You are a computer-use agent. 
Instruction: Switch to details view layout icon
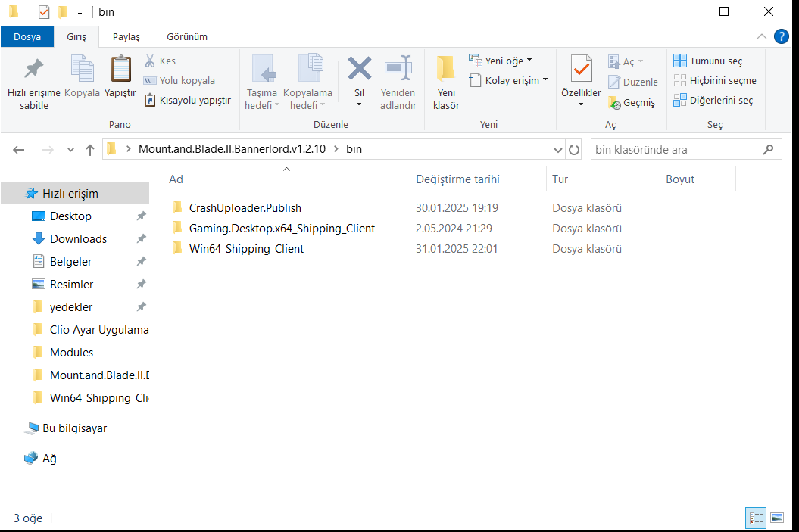point(756,518)
